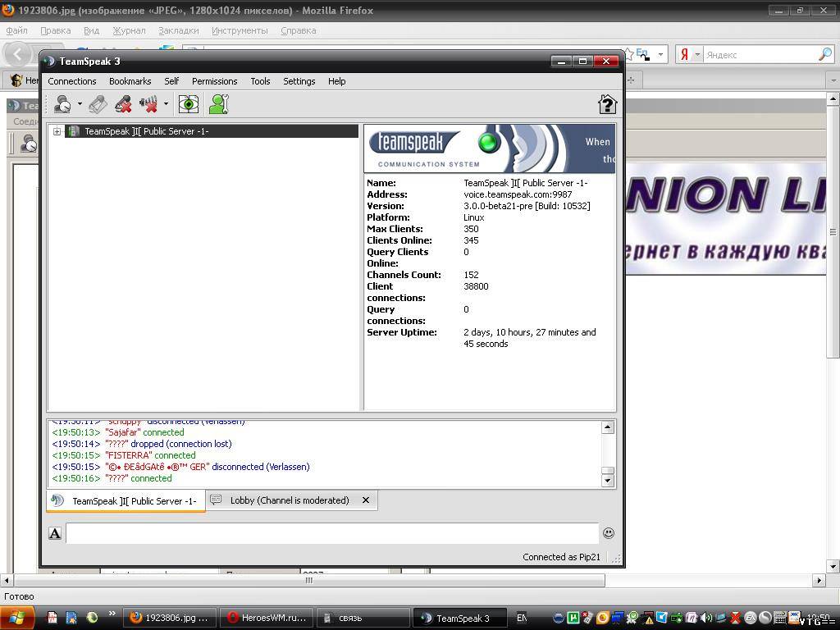Click the chat log scrollbar up arrow
Screen dimensions: 840x630
[x=608, y=427]
